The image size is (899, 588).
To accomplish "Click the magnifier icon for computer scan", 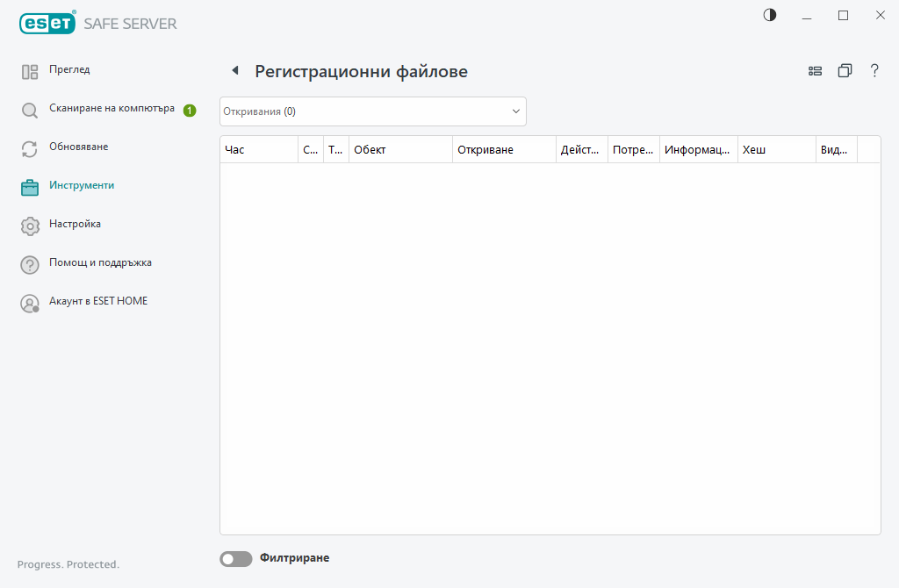I will pyautogui.click(x=30, y=111).
